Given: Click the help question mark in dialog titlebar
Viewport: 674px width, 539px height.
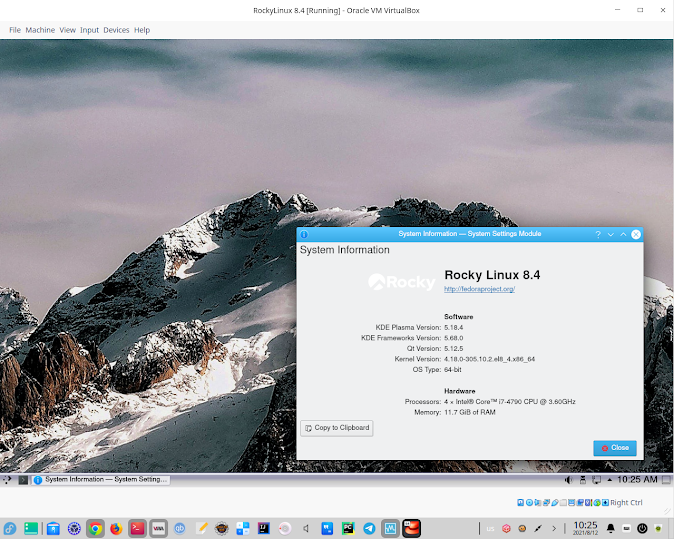Looking at the screenshot, I should (x=598, y=234).
